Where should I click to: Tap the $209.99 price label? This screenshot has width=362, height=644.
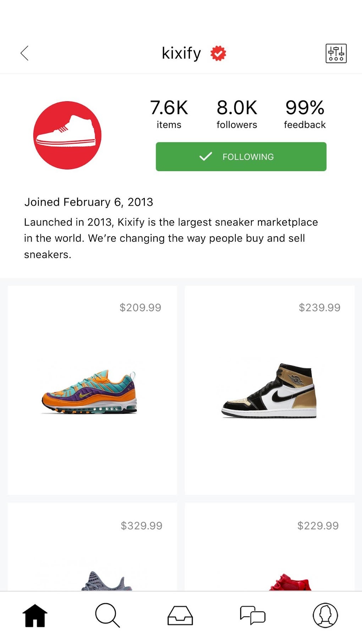140,308
